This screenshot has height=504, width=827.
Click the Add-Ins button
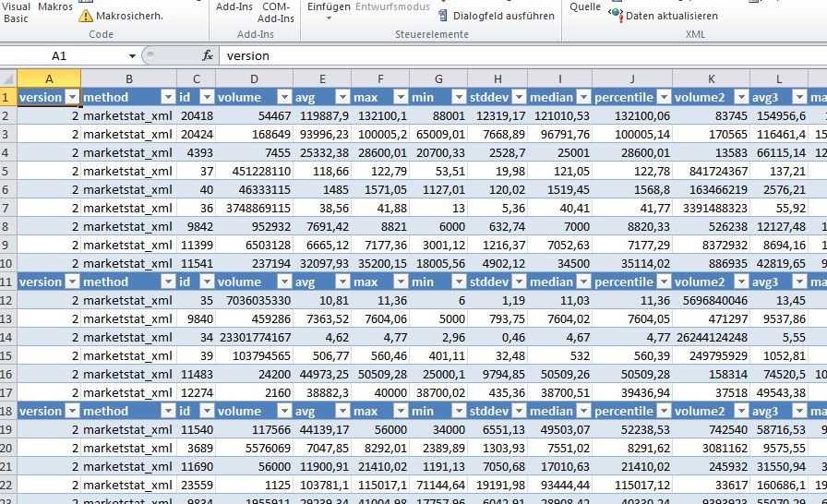(234, 6)
